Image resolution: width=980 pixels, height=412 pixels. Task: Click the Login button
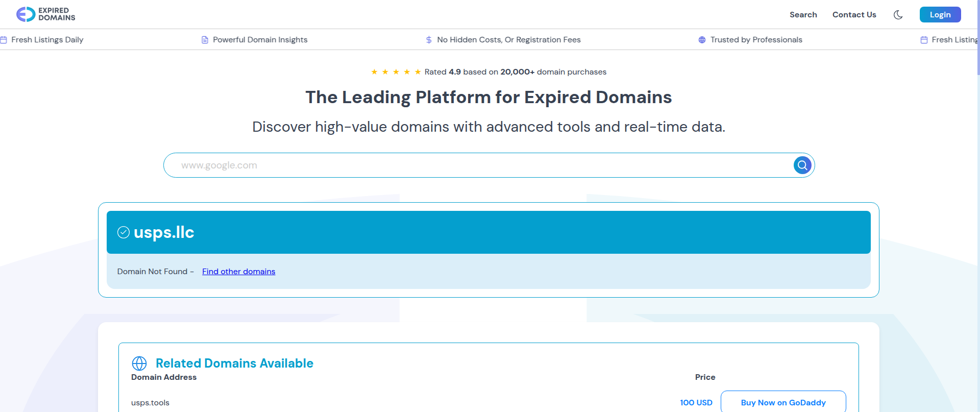pyautogui.click(x=940, y=15)
